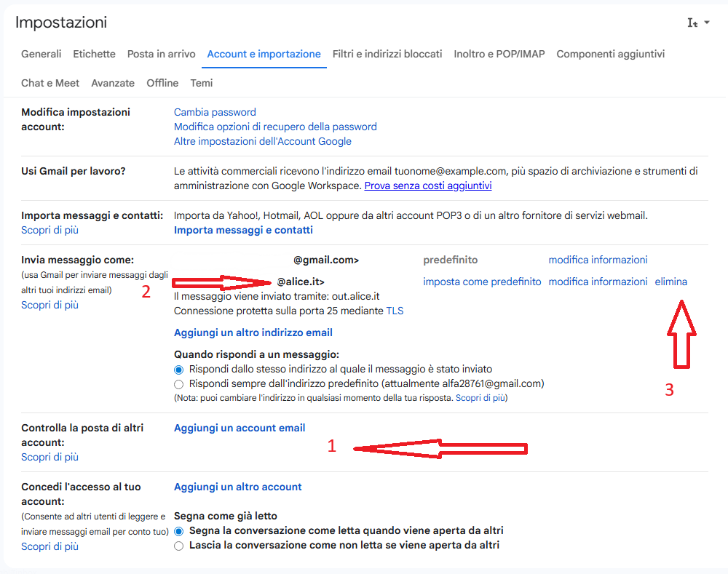The height and width of the screenshot is (574, 728).
Task: Click the @gmail.com> address text
Action: pos(326,260)
